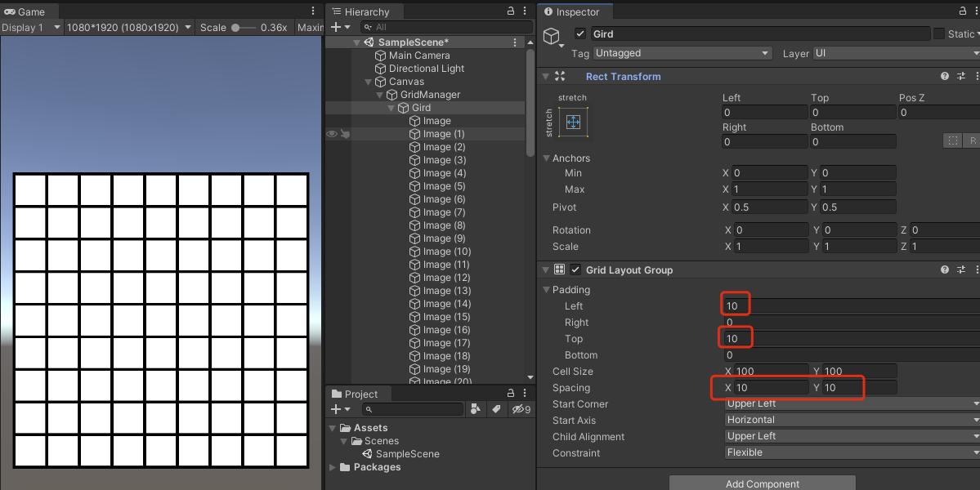Open the Start Corner dropdown
Viewport: 980px width, 490px height.
850,403
